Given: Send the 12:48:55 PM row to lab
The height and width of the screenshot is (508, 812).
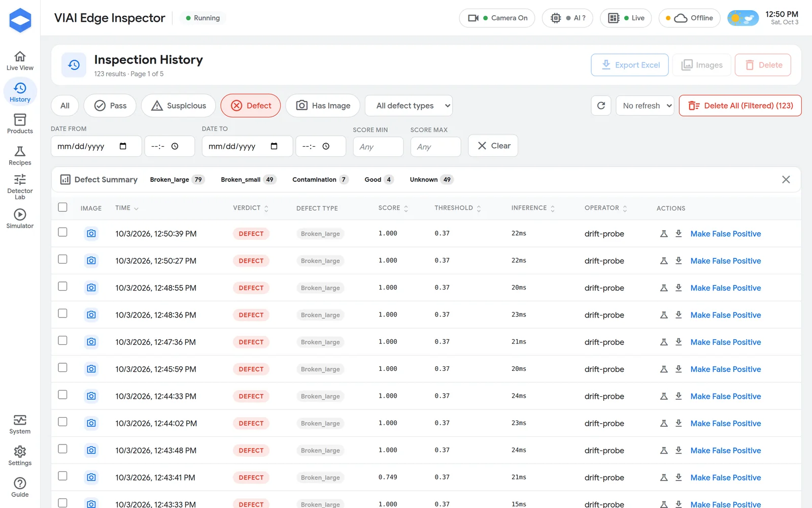Looking at the screenshot, I should pyautogui.click(x=663, y=288).
